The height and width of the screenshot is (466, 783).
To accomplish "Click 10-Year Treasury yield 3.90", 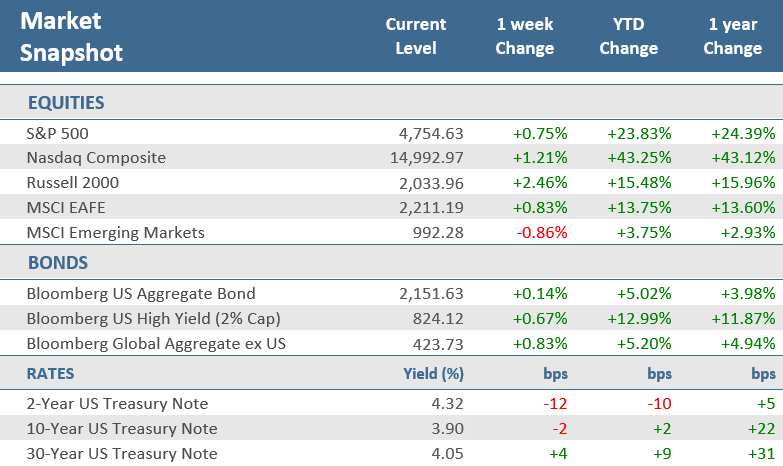I will tap(447, 429).
